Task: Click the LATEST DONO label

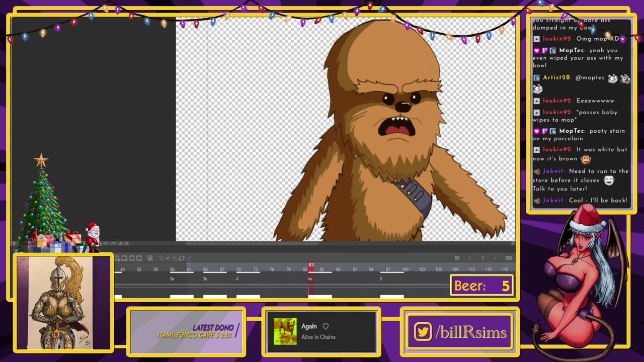Action: click(x=213, y=328)
